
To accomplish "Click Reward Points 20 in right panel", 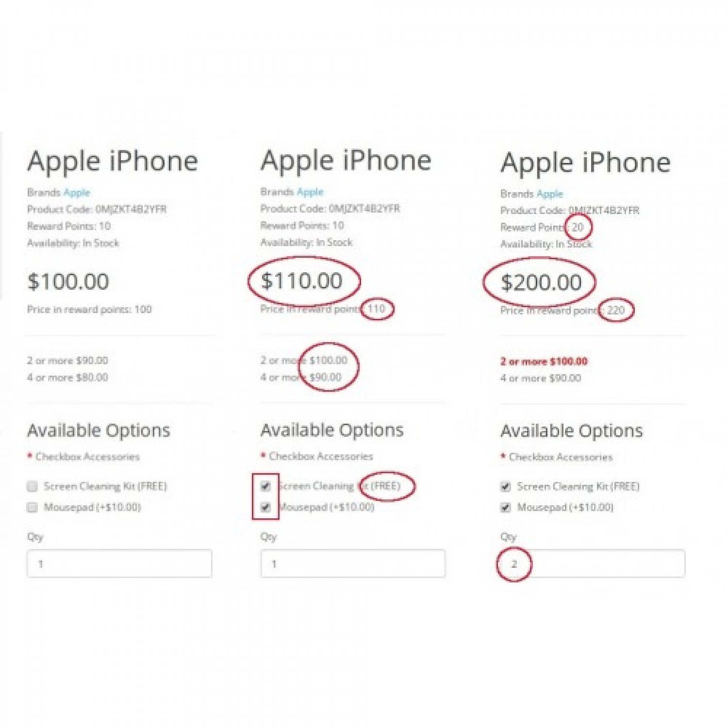I will tap(542, 227).
